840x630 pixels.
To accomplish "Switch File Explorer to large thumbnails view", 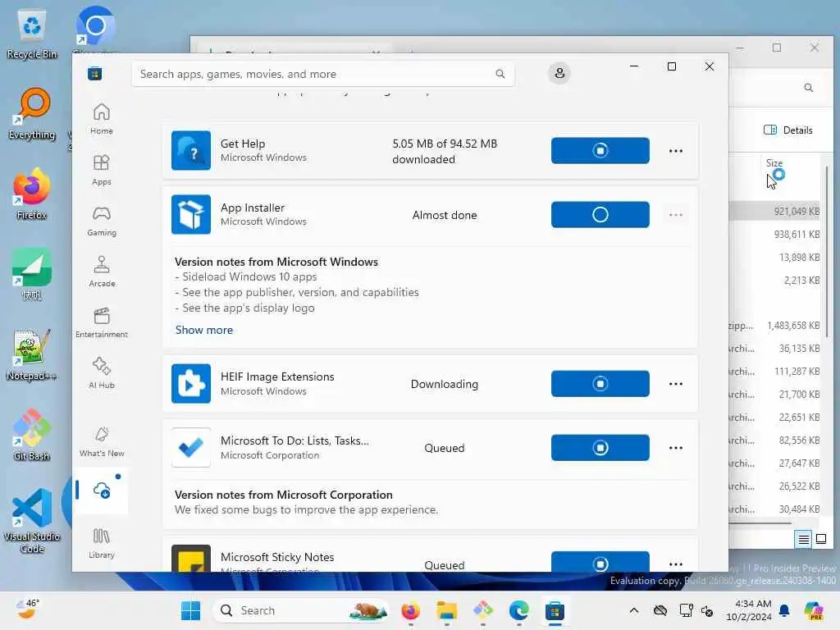I will tap(820, 539).
